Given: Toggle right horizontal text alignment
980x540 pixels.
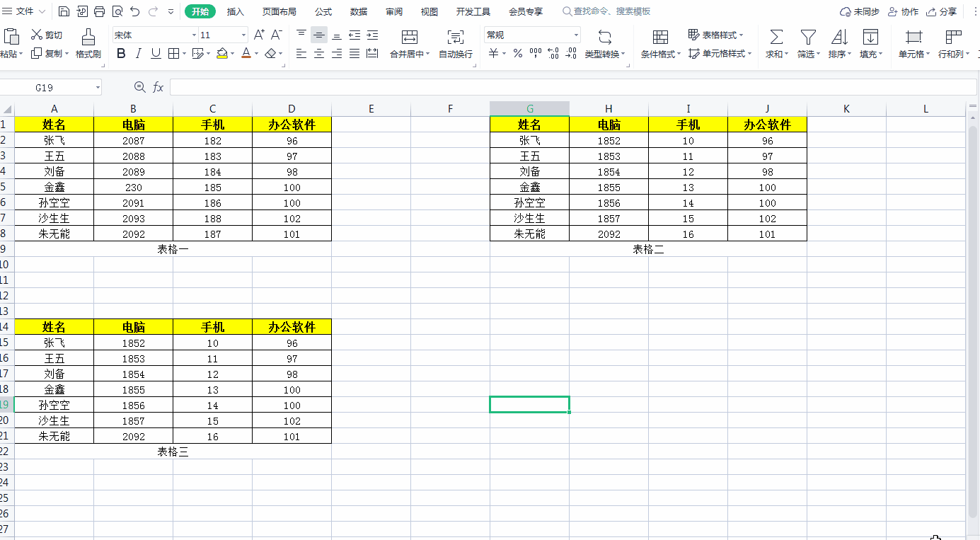Looking at the screenshot, I should [337, 53].
